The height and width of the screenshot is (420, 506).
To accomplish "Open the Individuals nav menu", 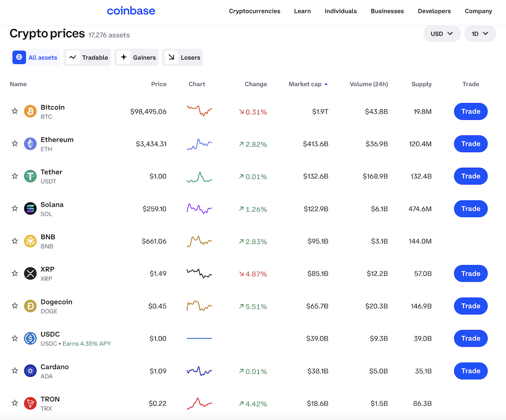I will click(341, 11).
